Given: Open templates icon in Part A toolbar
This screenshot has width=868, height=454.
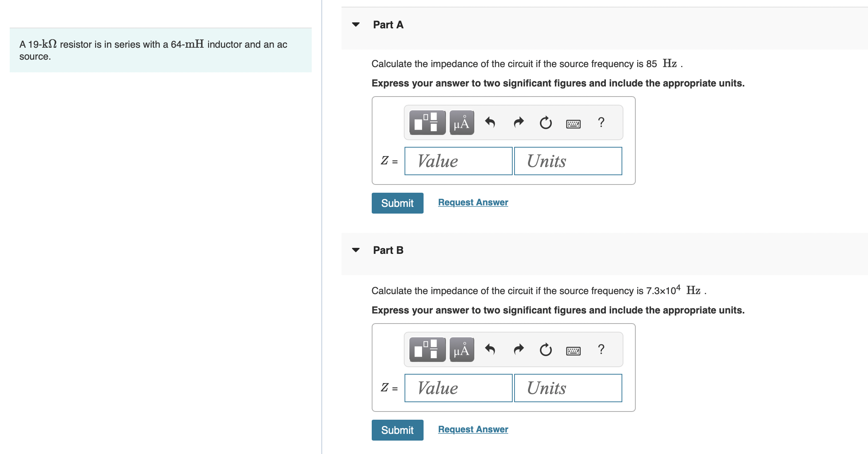Looking at the screenshot, I should pos(427,123).
